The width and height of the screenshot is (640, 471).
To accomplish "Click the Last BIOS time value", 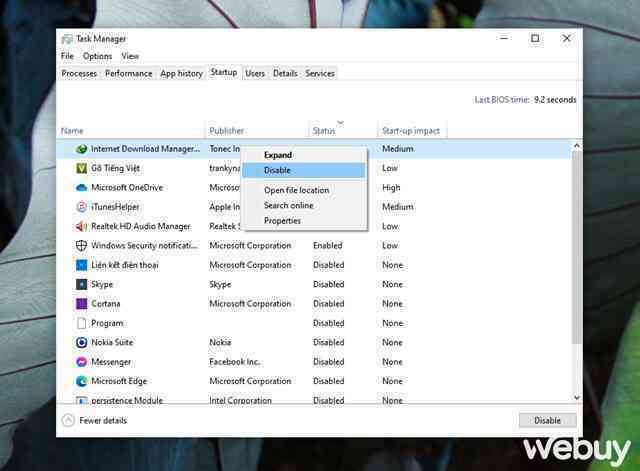I will 555,100.
